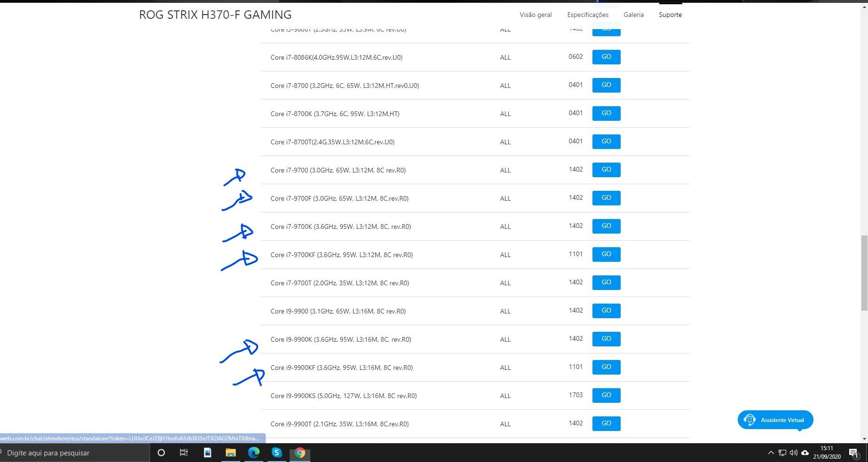Select BIOS version 0602 cell
The height and width of the screenshot is (462, 868).
coord(576,56)
